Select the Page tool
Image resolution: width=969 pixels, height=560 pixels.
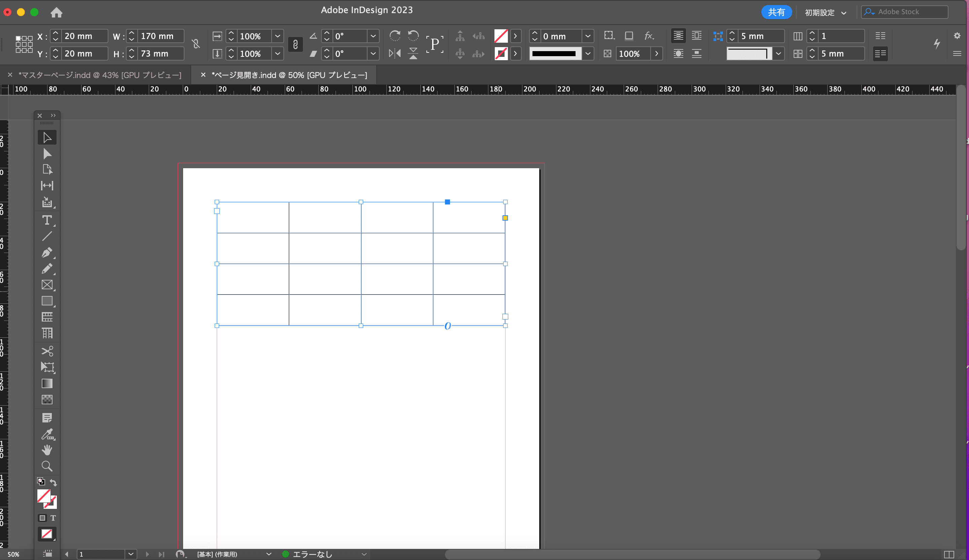(x=47, y=170)
